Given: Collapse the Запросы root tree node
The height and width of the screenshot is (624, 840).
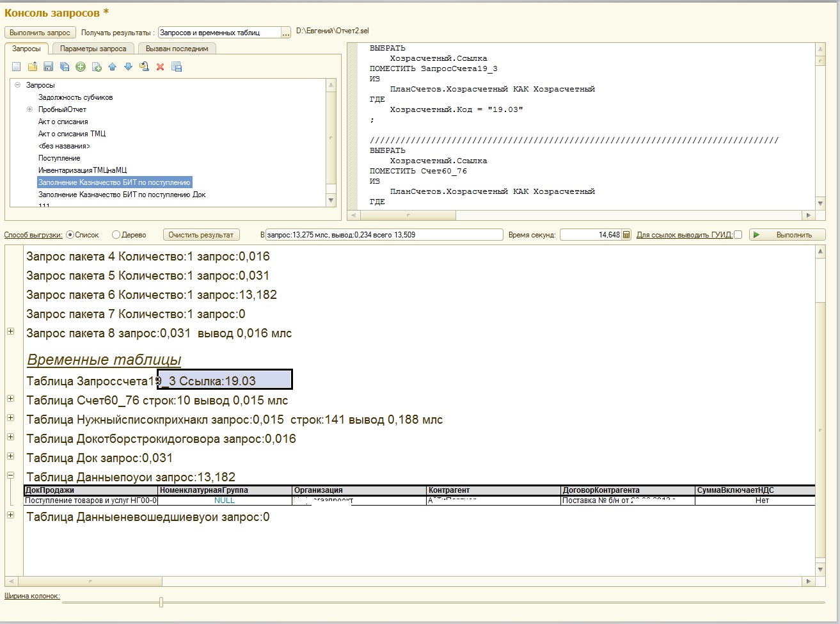Looking at the screenshot, I should [x=17, y=85].
